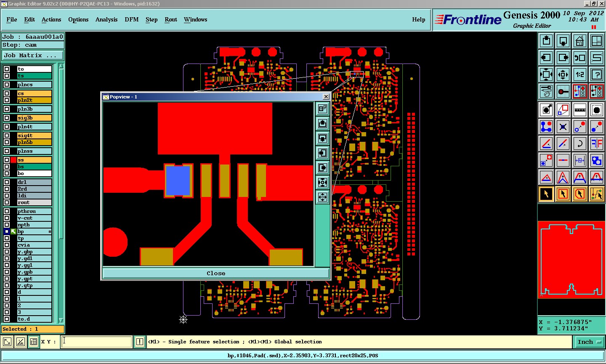
Task: Select the black background arrow selection tool
Action: pos(546,194)
